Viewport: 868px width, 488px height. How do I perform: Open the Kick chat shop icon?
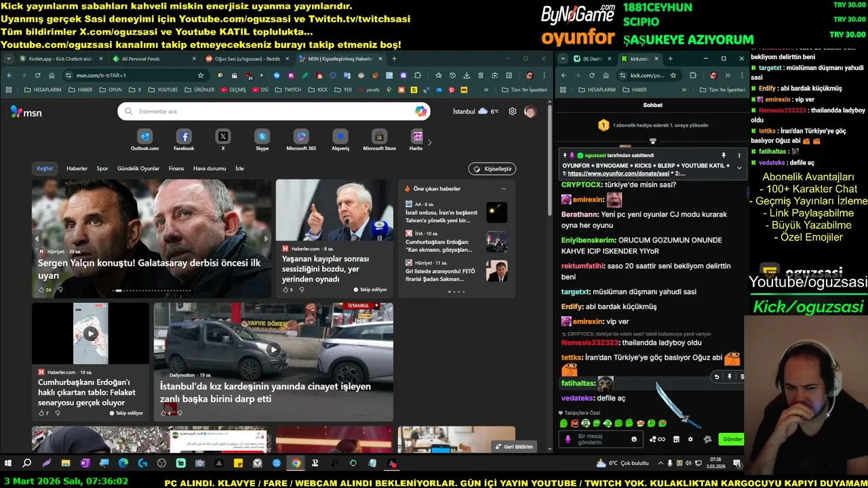pyautogui.click(x=676, y=439)
